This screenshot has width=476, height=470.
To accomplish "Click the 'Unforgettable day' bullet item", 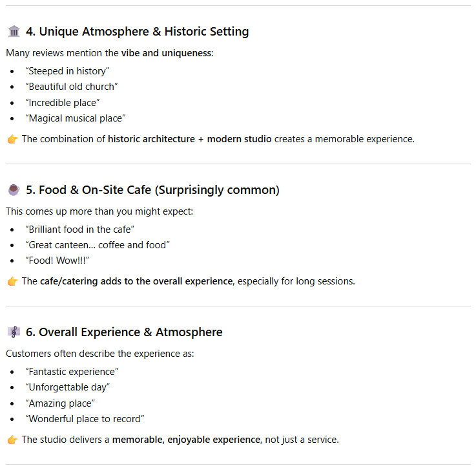I will point(68,387).
